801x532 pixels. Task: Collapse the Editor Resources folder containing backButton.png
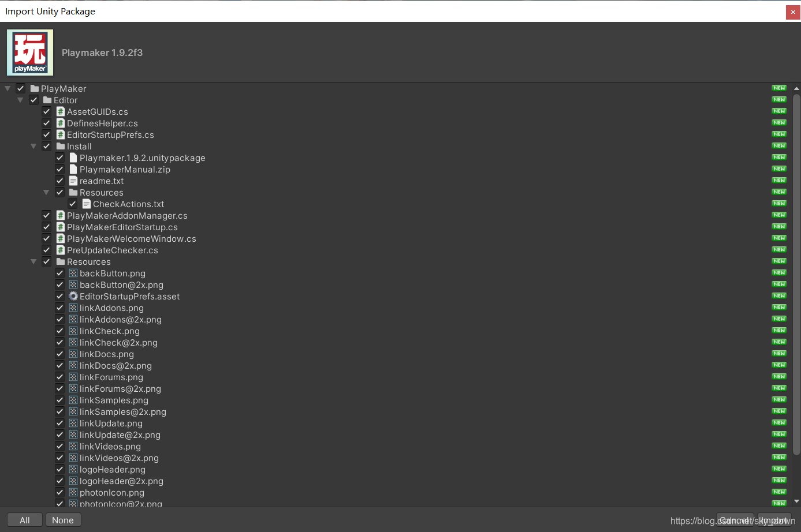pos(33,261)
